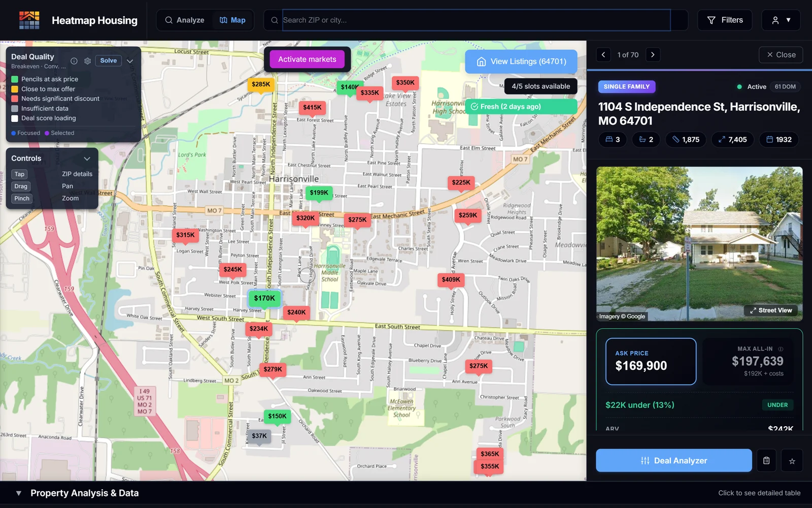
Task: Switch to the Map tab
Action: (232, 20)
